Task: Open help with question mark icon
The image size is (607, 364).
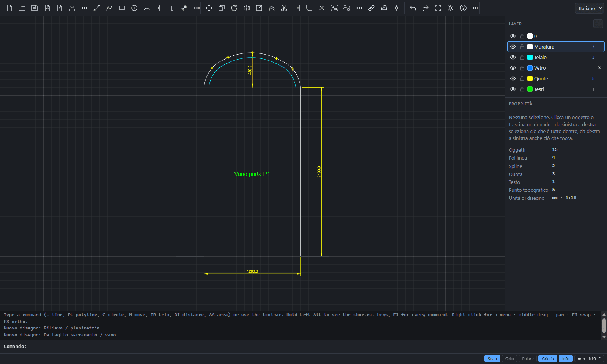Action: [463, 8]
